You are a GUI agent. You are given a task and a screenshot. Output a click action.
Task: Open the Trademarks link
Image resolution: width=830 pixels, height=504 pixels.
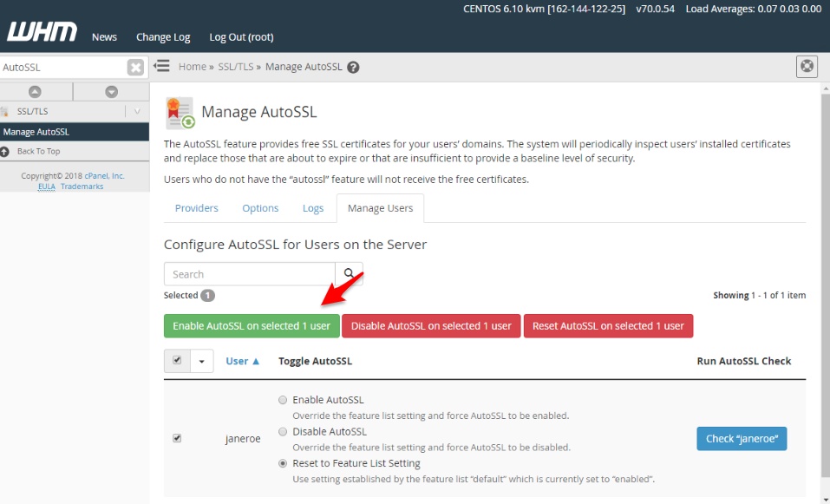click(x=82, y=187)
